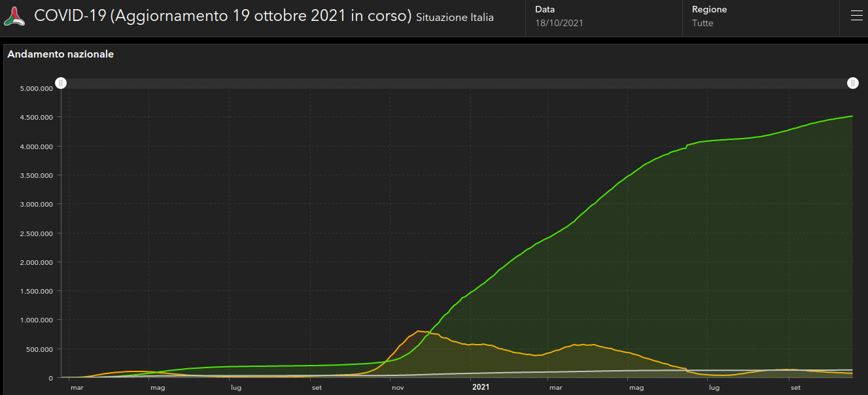Click the 5.000.000 y-axis label
This screenshot has width=868, height=395.
(x=35, y=88)
